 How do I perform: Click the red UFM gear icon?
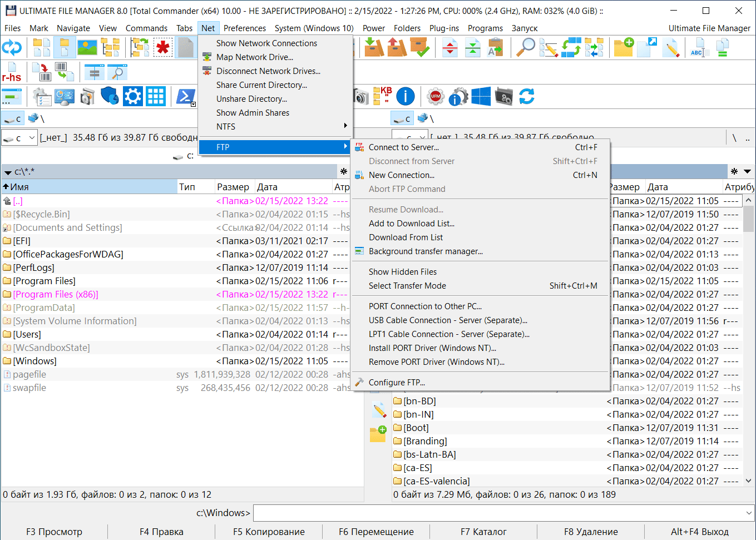(436, 96)
